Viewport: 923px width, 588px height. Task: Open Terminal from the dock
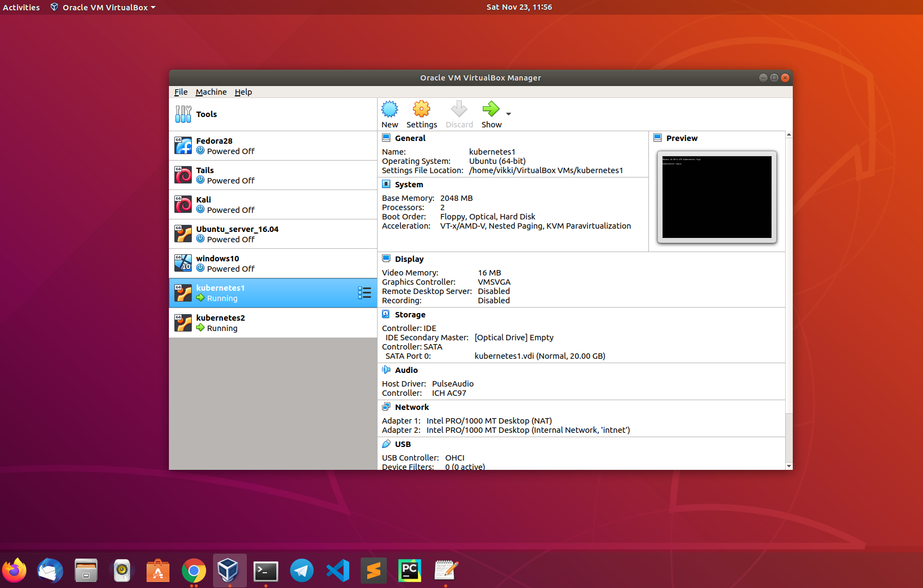(x=266, y=571)
